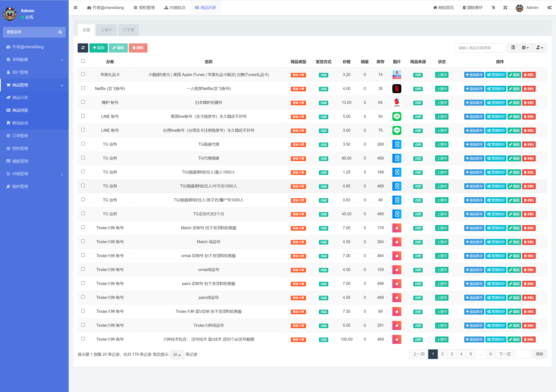Open the mercari product image thumbnail
This screenshot has height=392, width=556.
[397, 102]
